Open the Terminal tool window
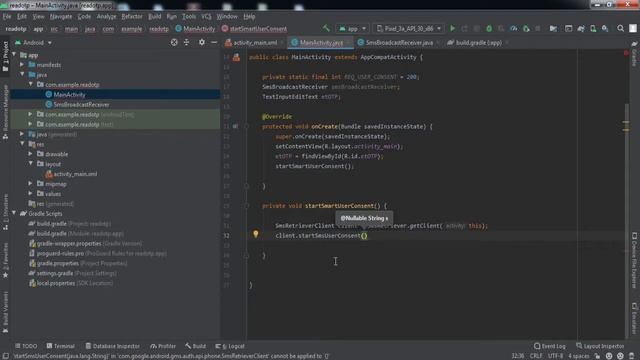The image size is (640, 360). pos(60,346)
